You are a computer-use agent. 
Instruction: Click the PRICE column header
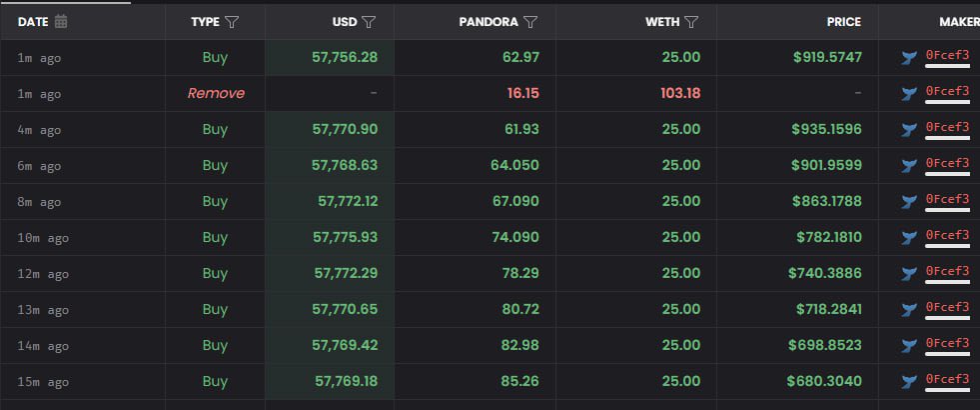point(844,22)
